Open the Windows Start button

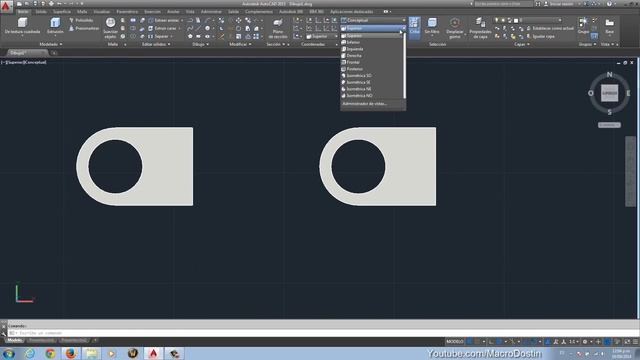9,353
